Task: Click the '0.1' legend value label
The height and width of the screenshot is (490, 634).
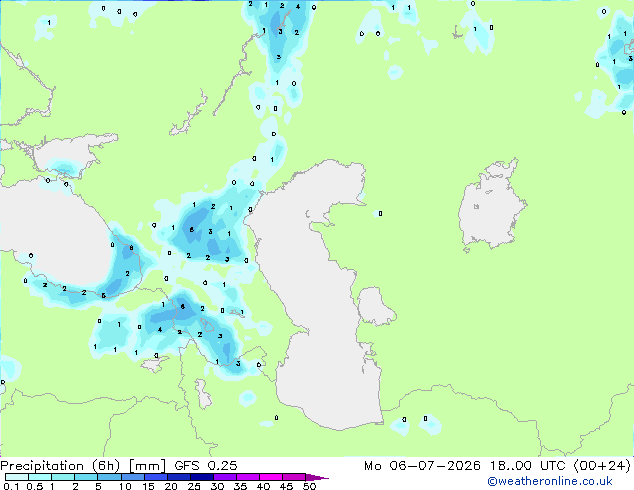Action: click(11, 486)
